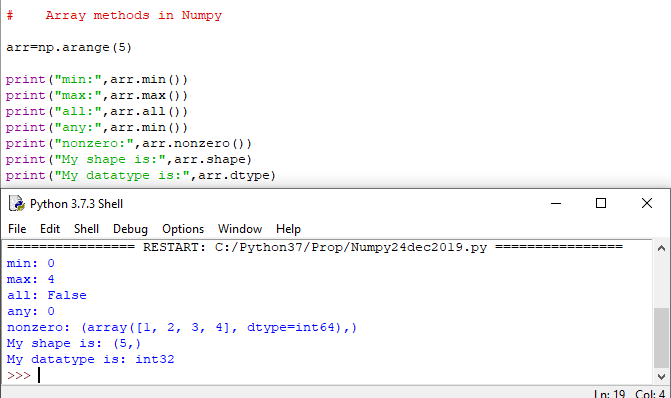
Task: Click the 'My shape is: (5,)' output
Action: (74, 343)
